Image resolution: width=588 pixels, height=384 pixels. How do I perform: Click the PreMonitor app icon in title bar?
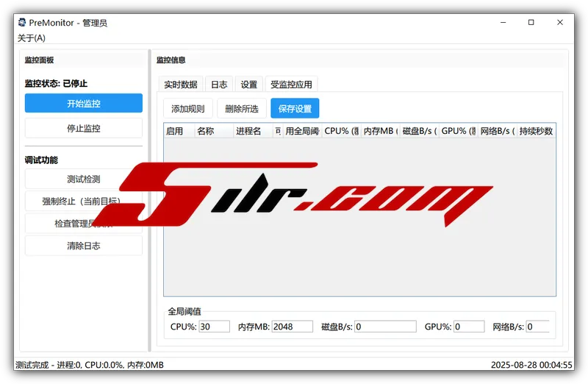point(22,23)
